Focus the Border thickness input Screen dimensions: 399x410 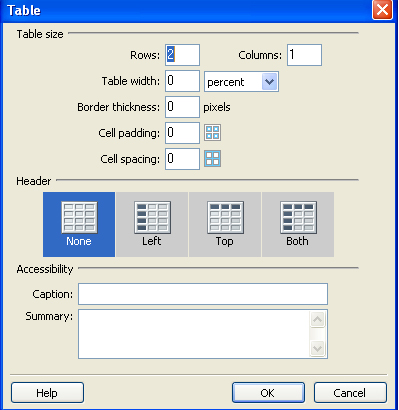(182, 107)
